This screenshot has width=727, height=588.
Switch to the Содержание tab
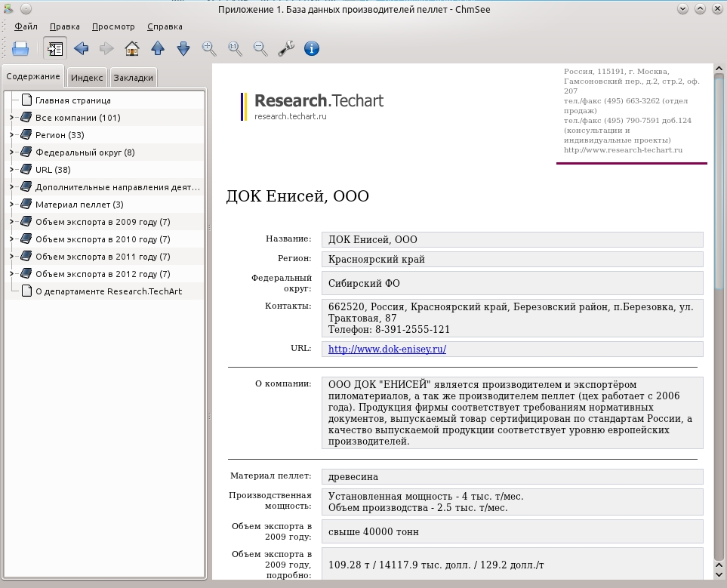(x=33, y=76)
